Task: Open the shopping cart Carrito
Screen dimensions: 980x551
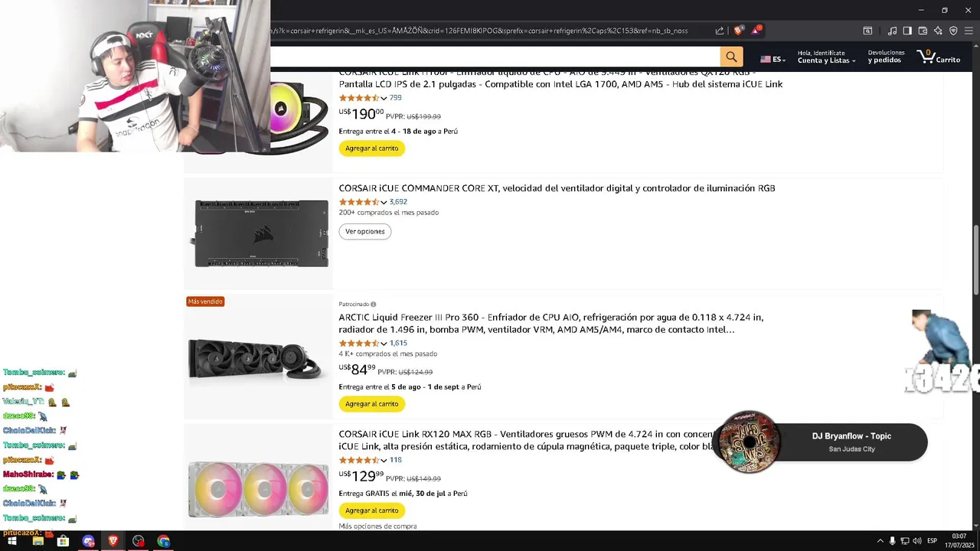Action: pyautogui.click(x=938, y=57)
